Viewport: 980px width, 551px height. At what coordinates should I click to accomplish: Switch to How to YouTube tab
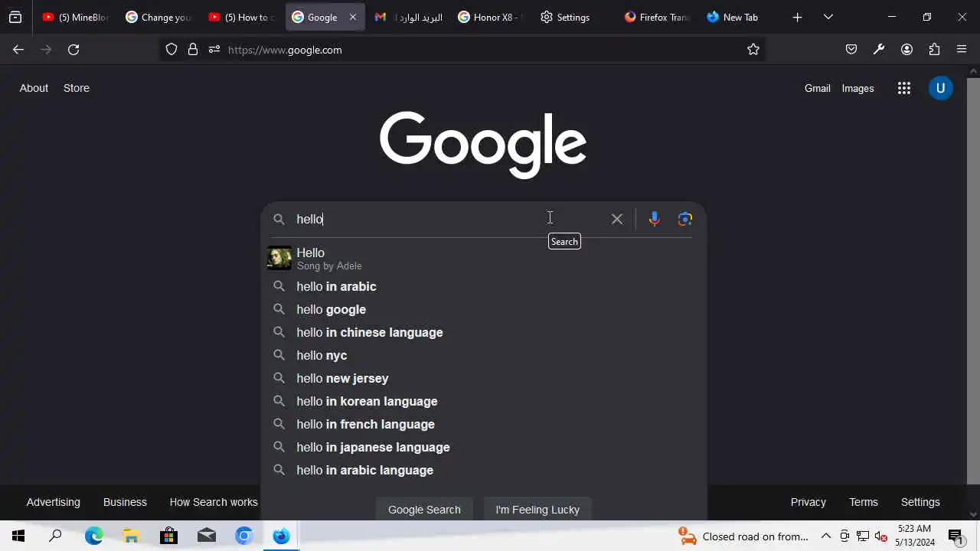click(x=240, y=17)
